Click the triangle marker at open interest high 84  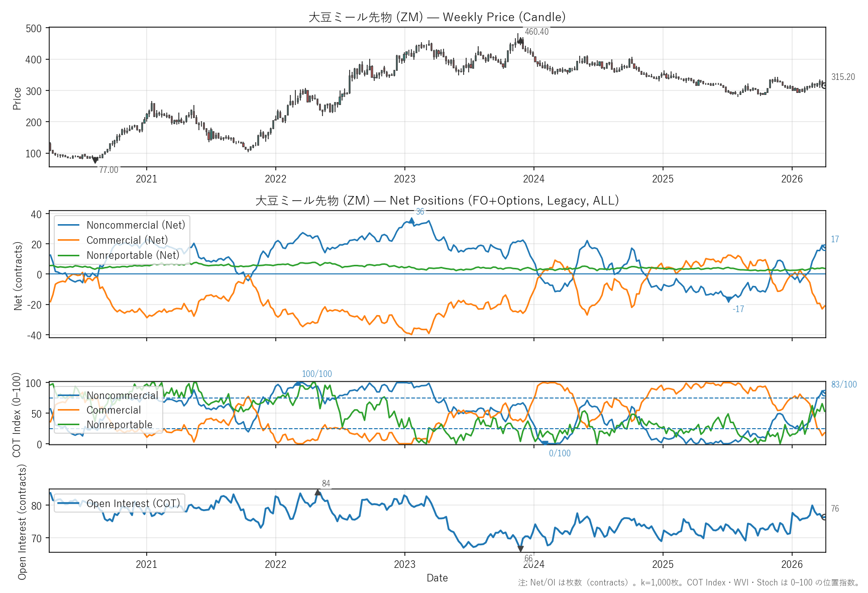(x=318, y=492)
